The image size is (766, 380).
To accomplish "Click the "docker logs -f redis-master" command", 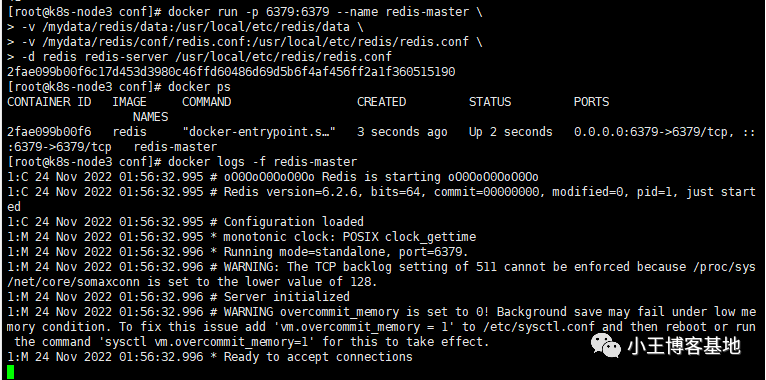I will point(262,162).
